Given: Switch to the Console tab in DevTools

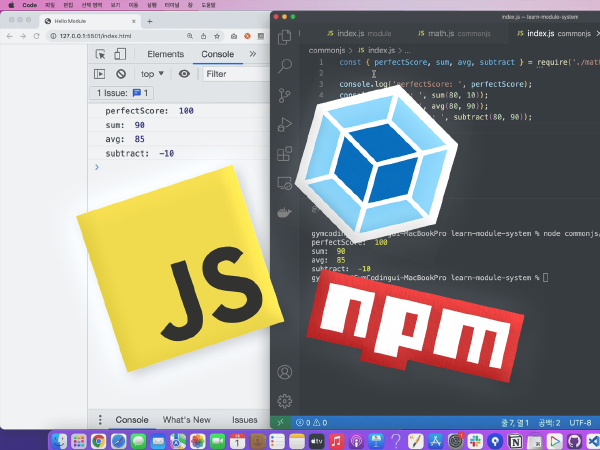Looking at the screenshot, I should click(217, 54).
